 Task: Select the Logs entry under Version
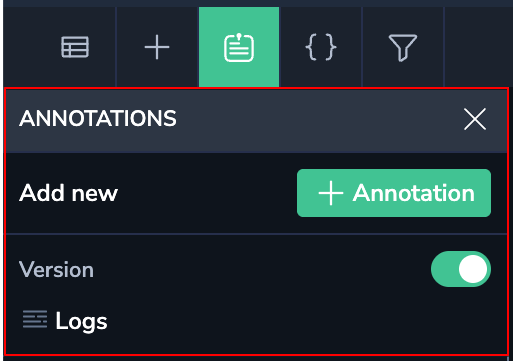[65, 320]
